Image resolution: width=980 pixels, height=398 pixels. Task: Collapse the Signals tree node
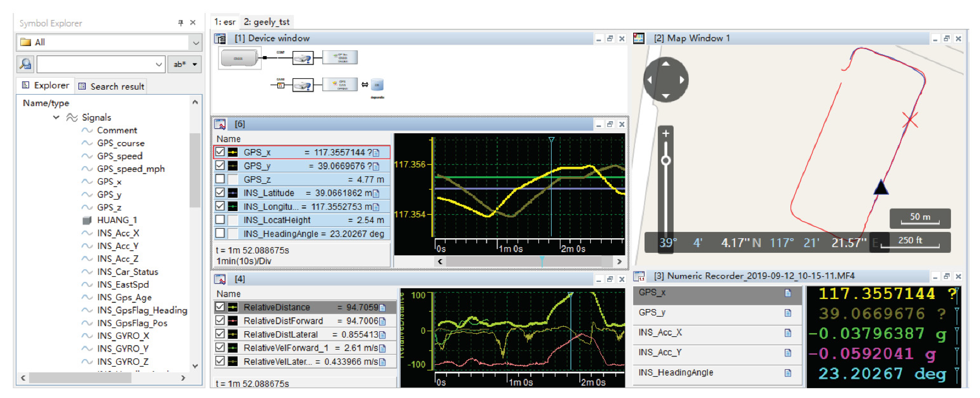(x=56, y=117)
